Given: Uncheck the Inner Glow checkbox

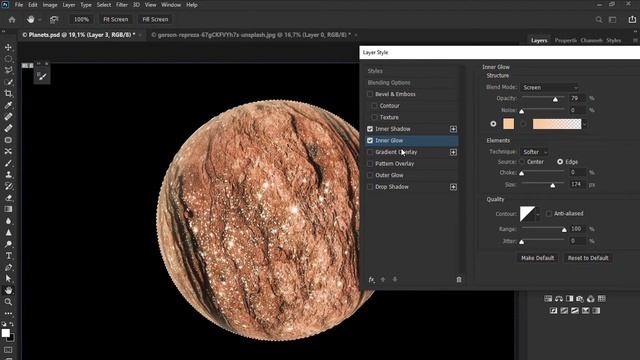Looking at the screenshot, I should 370,140.
